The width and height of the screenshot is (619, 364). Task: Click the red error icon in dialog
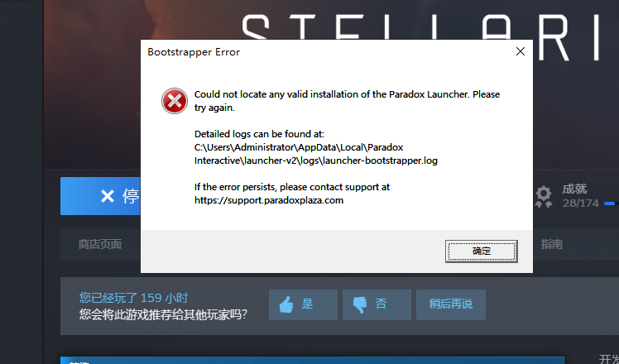[175, 101]
